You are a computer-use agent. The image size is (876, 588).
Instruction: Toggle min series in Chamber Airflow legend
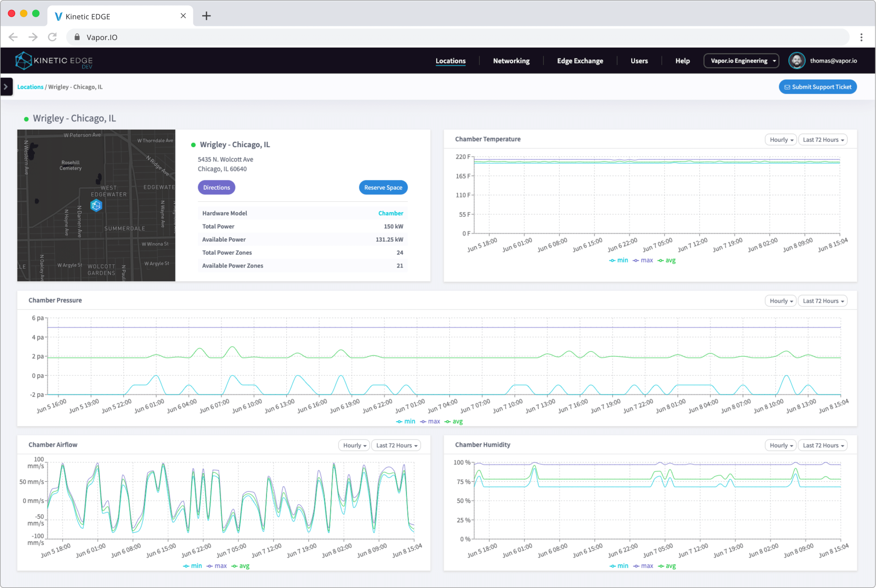pyautogui.click(x=192, y=566)
